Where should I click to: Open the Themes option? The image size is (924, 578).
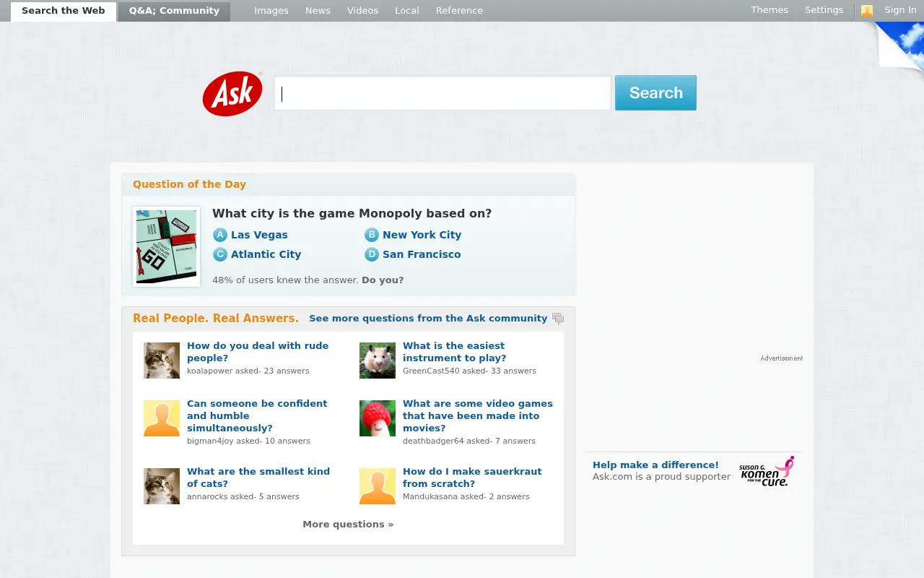[x=770, y=10]
